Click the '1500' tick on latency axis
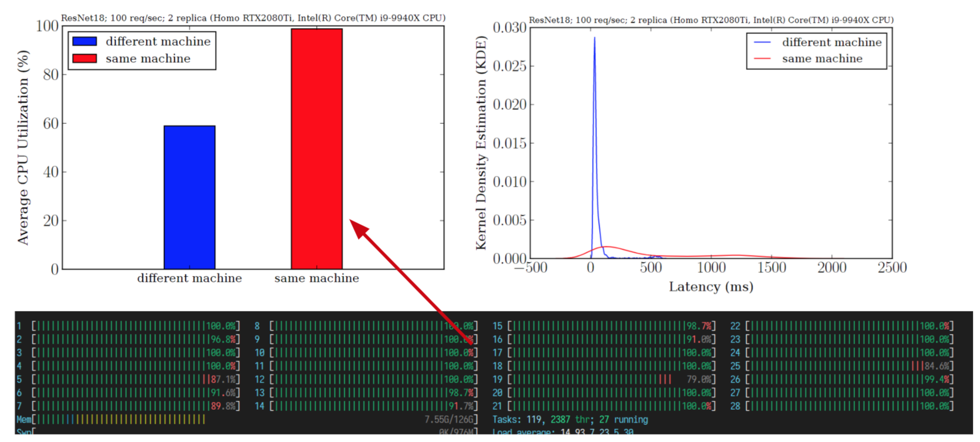The height and width of the screenshot is (442, 980). tap(771, 267)
